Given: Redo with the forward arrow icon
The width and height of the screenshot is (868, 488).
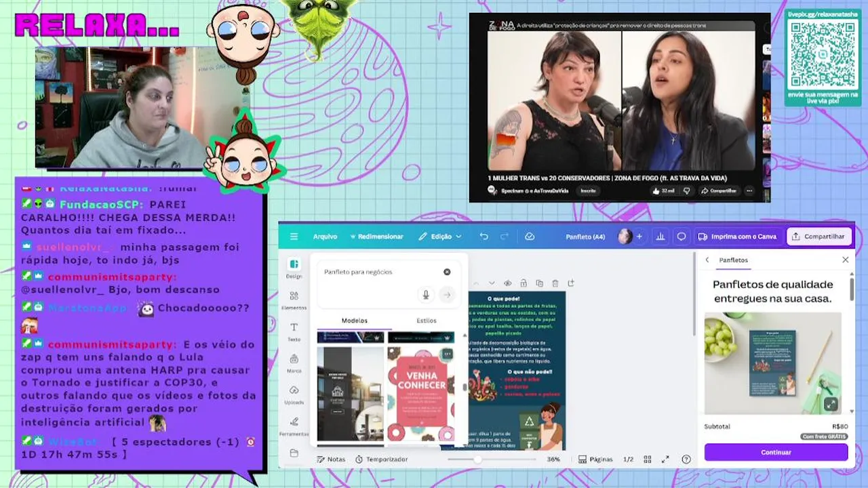Looking at the screenshot, I should (x=504, y=237).
